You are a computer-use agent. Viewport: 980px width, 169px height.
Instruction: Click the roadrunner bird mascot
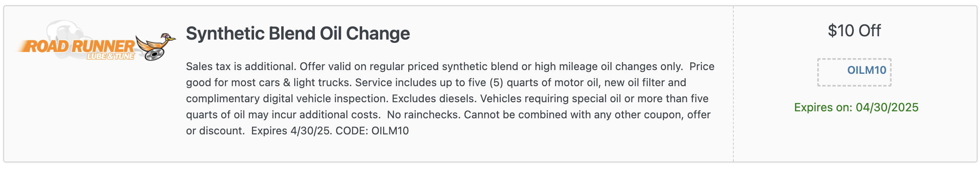tap(157, 44)
